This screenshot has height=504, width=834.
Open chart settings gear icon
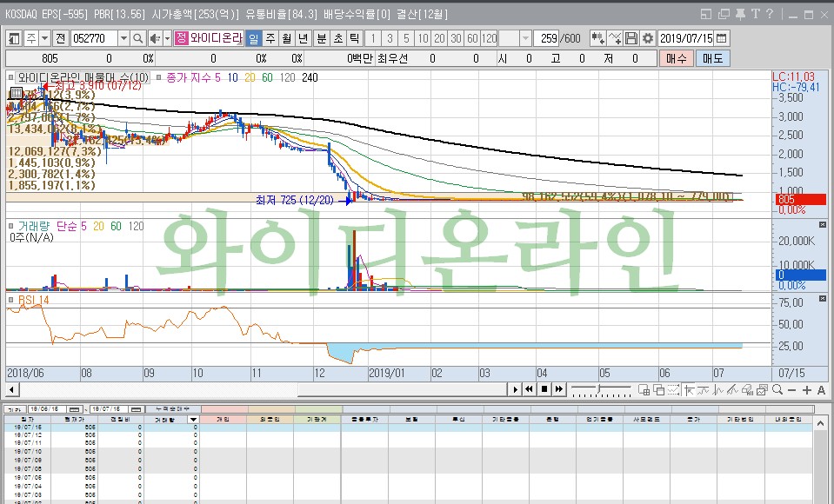click(647, 38)
